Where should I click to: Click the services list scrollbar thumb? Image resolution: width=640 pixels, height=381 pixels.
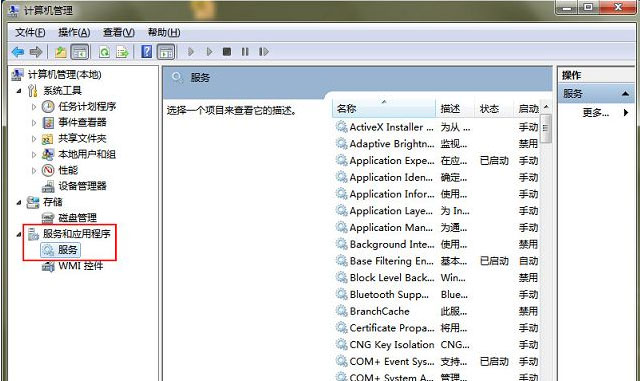click(546, 129)
